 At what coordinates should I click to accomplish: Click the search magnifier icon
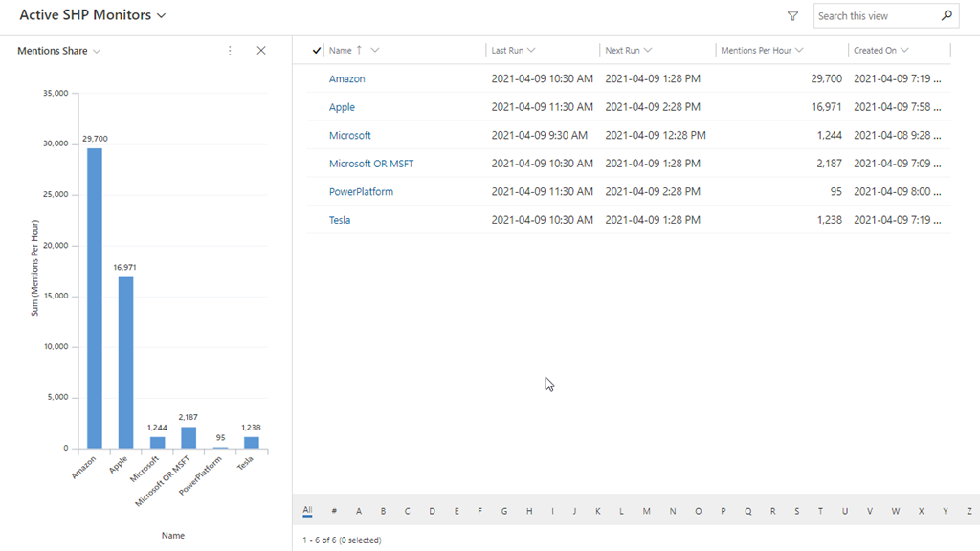[947, 15]
